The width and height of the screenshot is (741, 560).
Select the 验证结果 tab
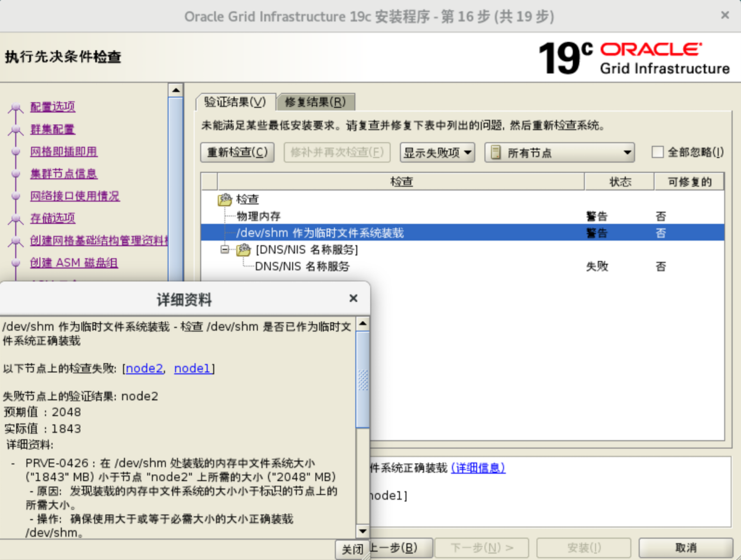[235, 102]
